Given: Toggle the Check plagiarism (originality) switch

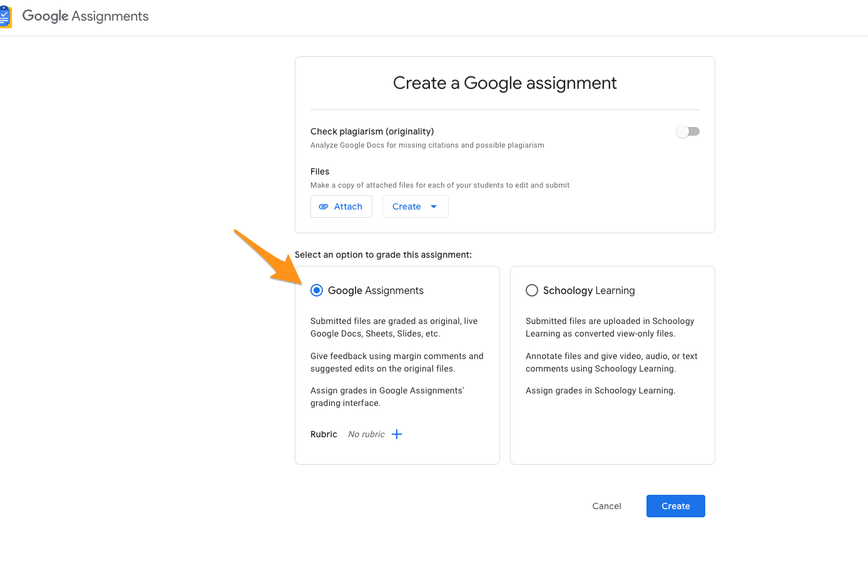Looking at the screenshot, I should click(x=688, y=131).
